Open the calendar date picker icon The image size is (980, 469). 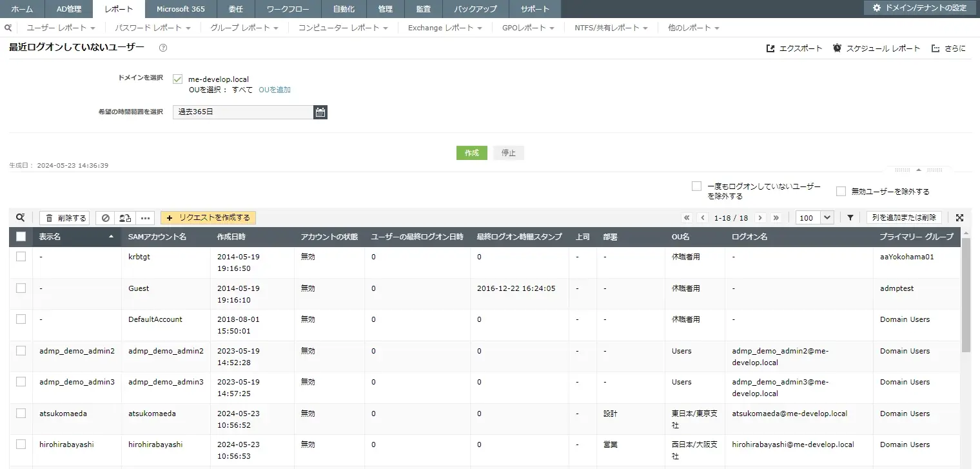pyautogui.click(x=320, y=112)
